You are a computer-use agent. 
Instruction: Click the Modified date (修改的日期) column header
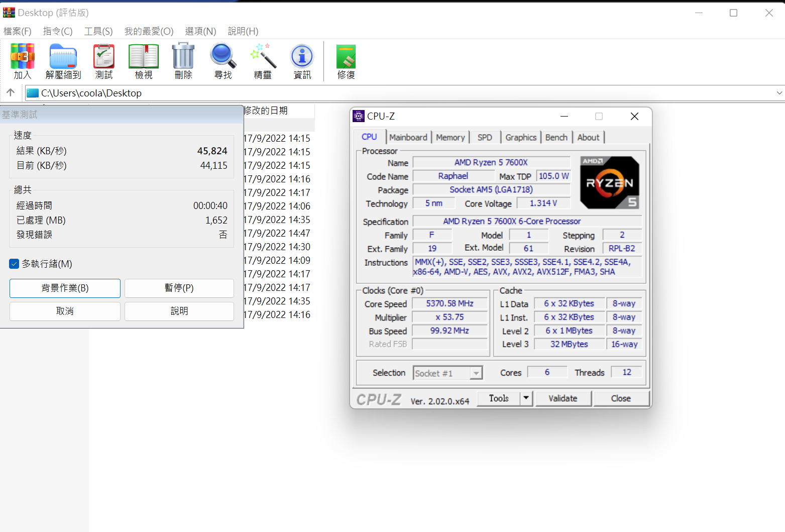click(279, 111)
